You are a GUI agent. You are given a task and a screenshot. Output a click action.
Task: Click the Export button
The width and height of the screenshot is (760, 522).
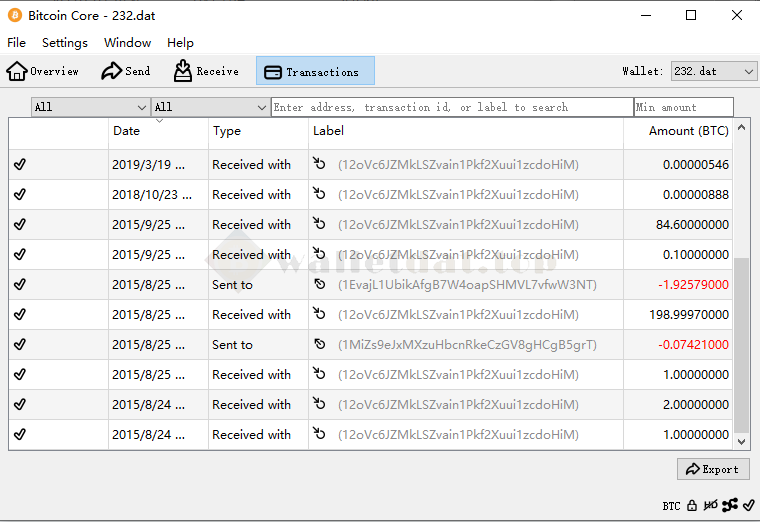pyautogui.click(x=713, y=469)
